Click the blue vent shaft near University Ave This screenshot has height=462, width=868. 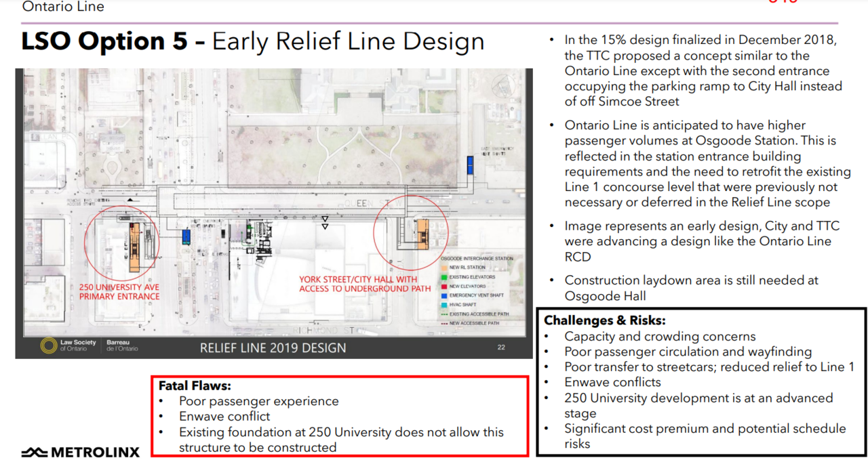(x=186, y=236)
